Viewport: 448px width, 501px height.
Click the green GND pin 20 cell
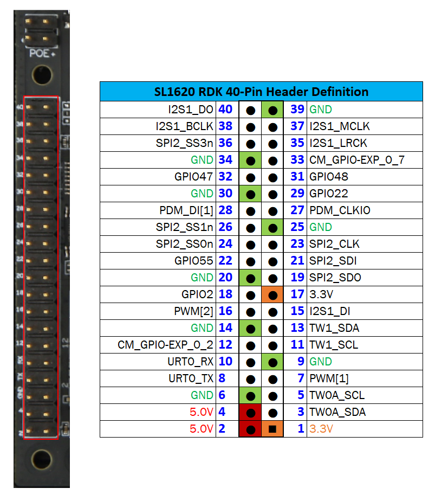pos(250,278)
